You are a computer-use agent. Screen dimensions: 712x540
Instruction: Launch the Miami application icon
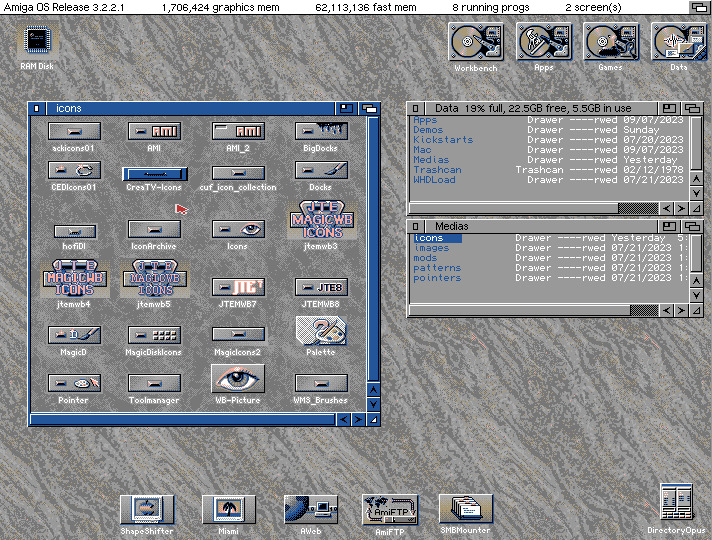228,510
